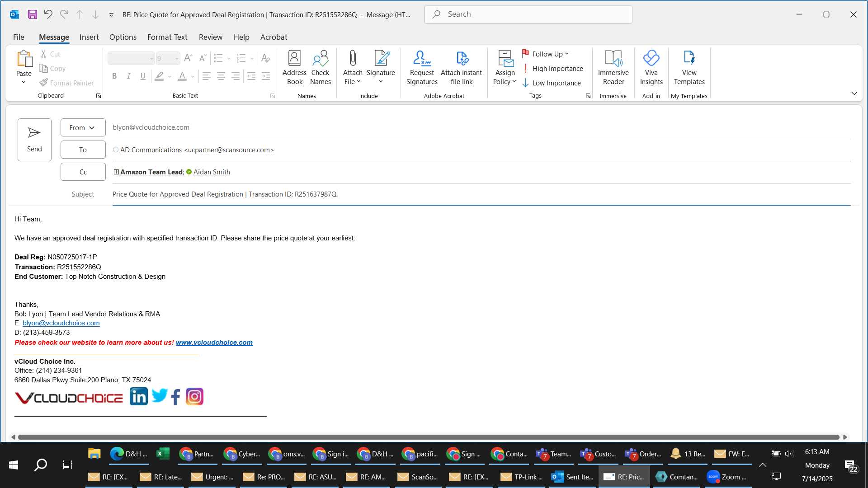Screen dimensions: 868x488
Task: Click the Facebook icon in signature
Action: point(176,397)
